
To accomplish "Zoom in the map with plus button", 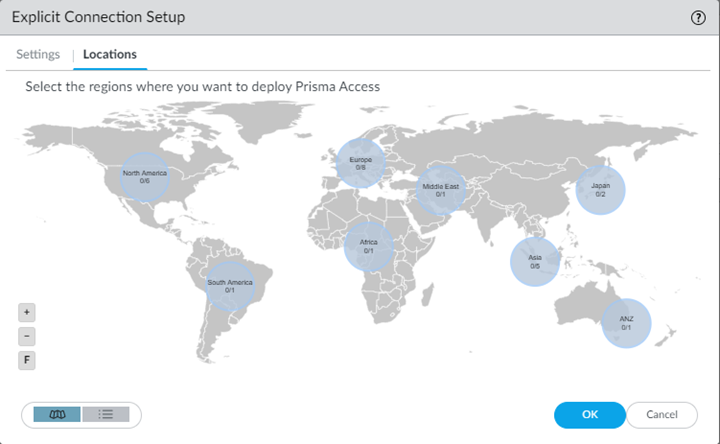I will pyautogui.click(x=27, y=311).
